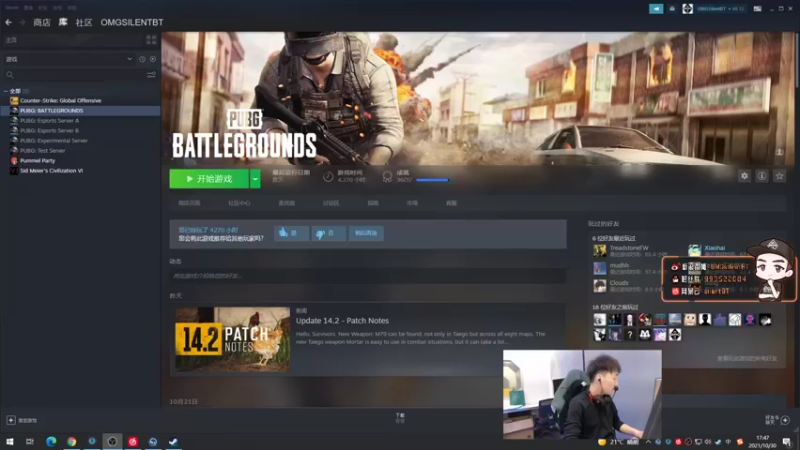Click the maybe later review button

(x=366, y=233)
